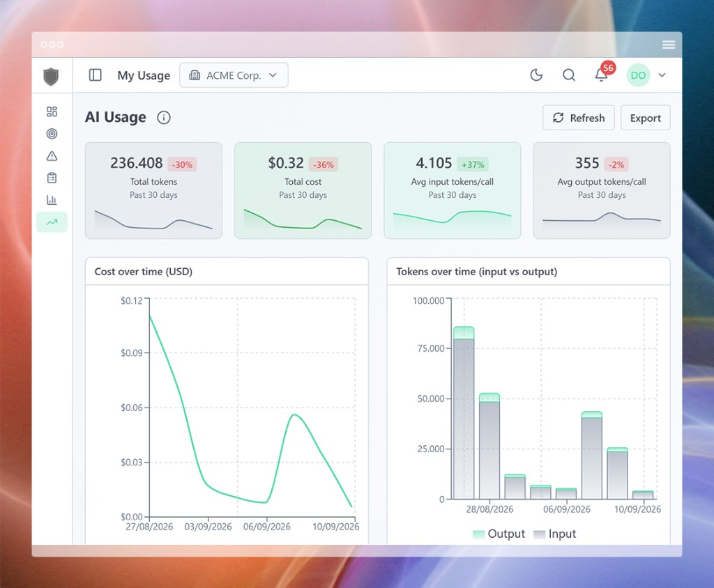Click the 27/08/2026 axis label
This screenshot has height=588, width=714.
pos(149,527)
